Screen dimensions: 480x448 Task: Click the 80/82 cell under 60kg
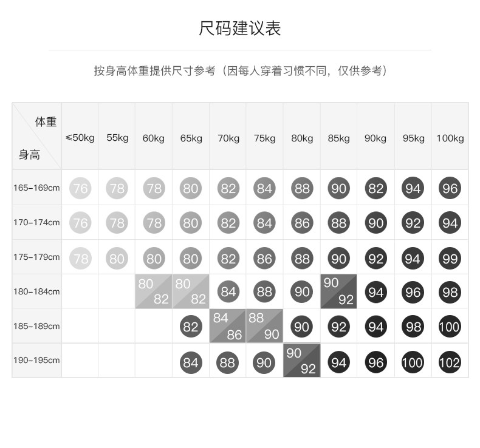(x=153, y=291)
